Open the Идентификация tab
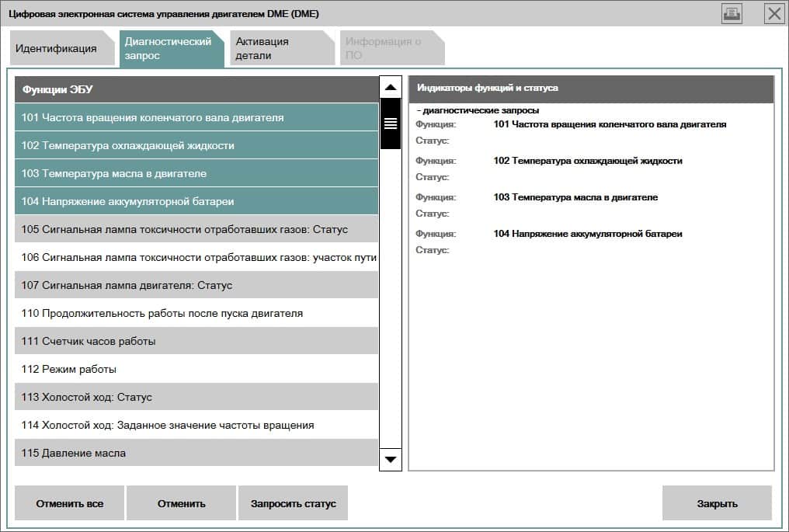 62,48
